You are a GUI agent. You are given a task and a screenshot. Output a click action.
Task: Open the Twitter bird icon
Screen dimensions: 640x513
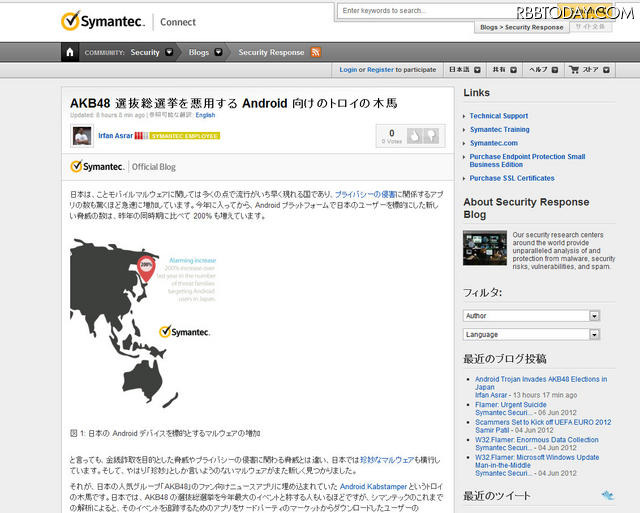(608, 495)
